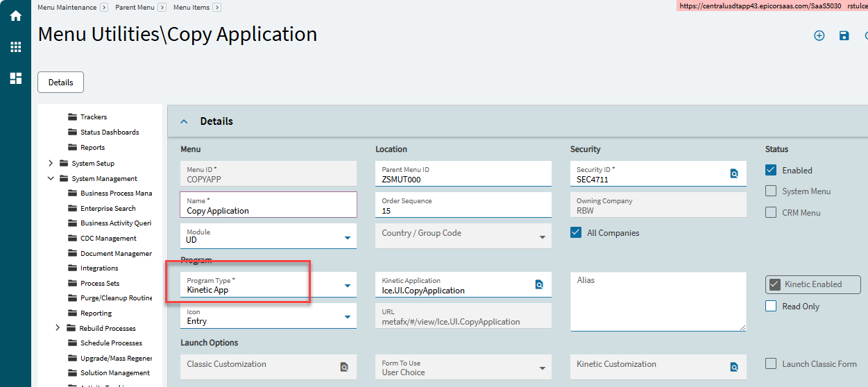Open the Program Type dropdown

click(347, 286)
